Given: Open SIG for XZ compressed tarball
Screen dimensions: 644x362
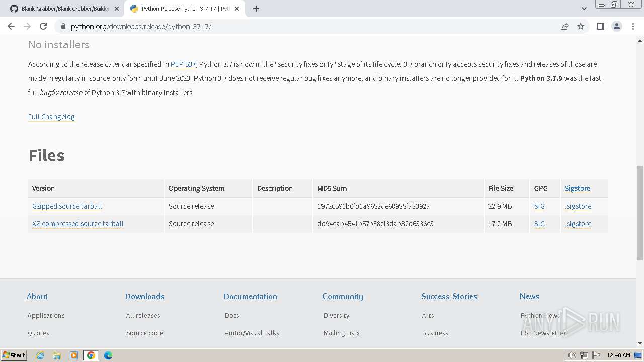Looking at the screenshot, I should [539, 224].
